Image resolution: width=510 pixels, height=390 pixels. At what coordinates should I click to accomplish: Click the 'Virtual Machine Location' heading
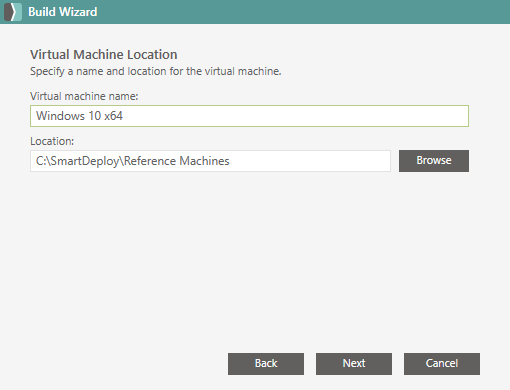click(x=104, y=55)
